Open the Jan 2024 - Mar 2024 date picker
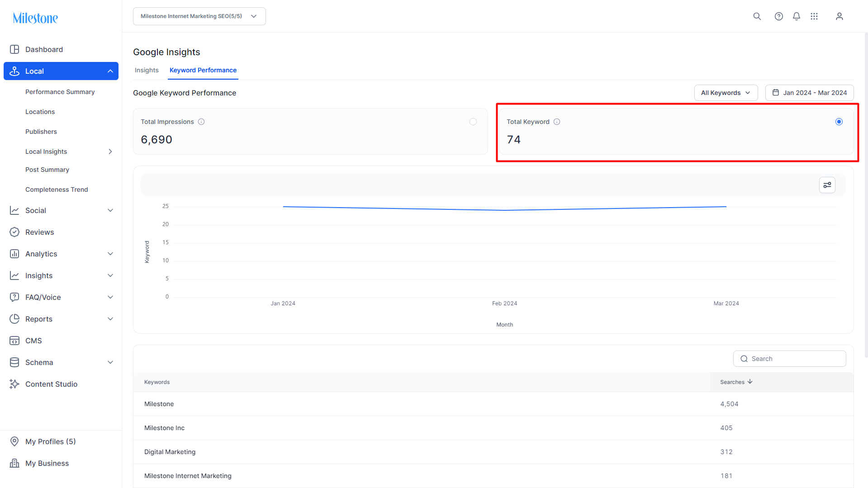This screenshot has height=488, width=868. click(809, 93)
